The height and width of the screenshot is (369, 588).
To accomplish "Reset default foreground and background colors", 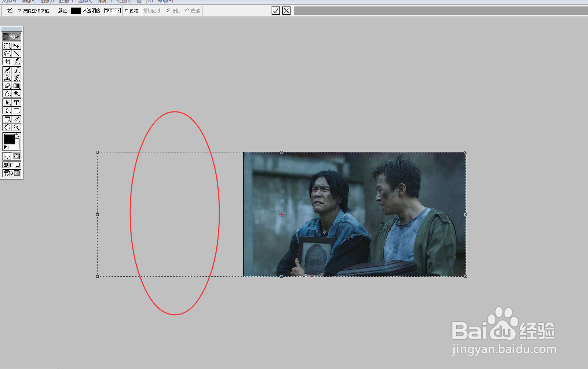I will pyautogui.click(x=5, y=147).
